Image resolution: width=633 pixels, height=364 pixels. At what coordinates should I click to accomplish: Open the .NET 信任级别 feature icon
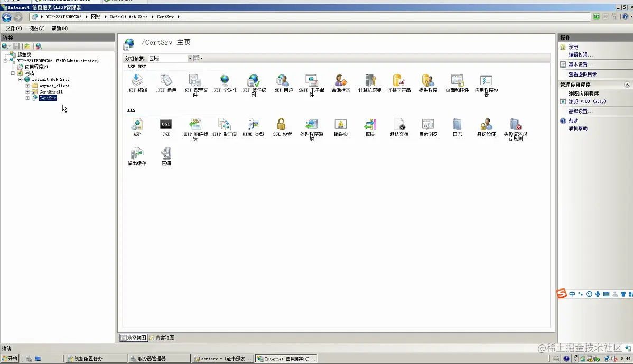click(254, 85)
